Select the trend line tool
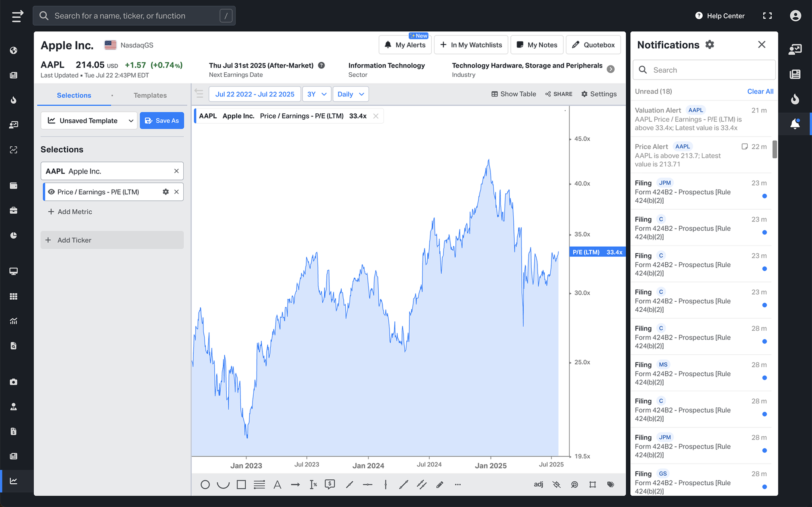Image resolution: width=812 pixels, height=507 pixels. tap(404, 485)
